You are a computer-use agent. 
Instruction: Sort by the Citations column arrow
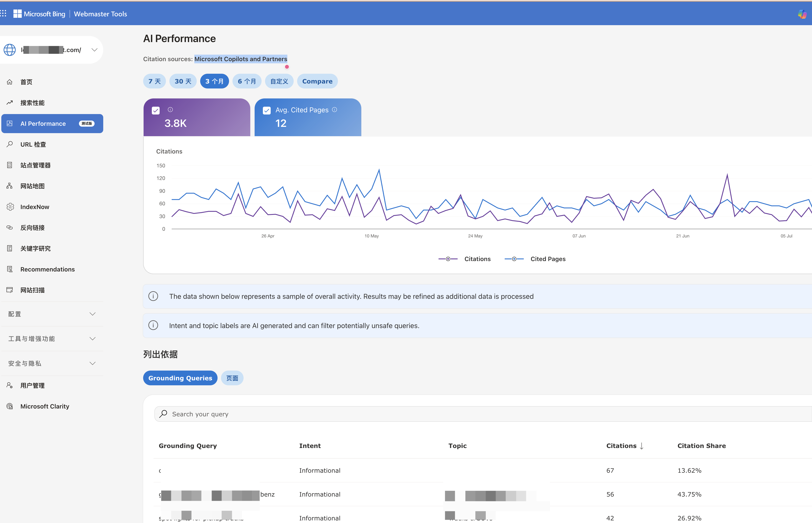[x=642, y=446]
